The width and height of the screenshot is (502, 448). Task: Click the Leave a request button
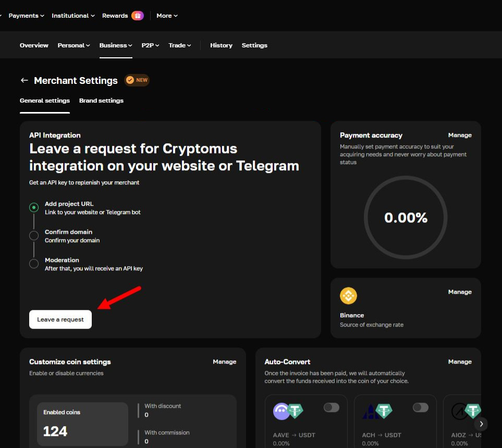pyautogui.click(x=60, y=319)
